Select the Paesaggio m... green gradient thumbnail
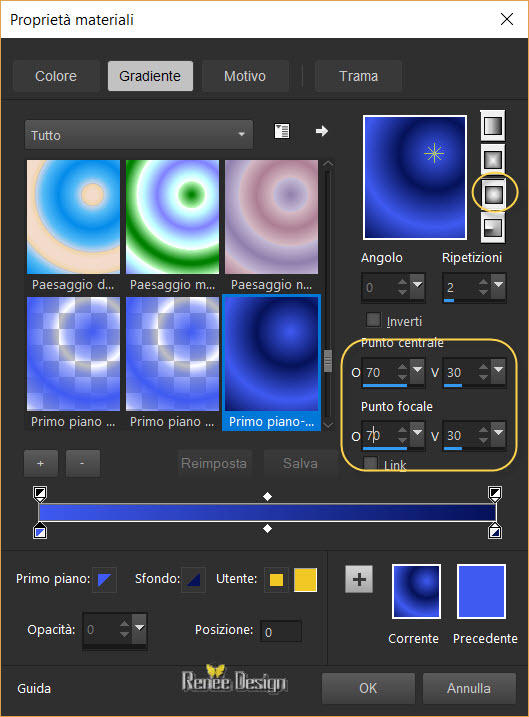This screenshot has width=529, height=717. pyautogui.click(x=172, y=217)
